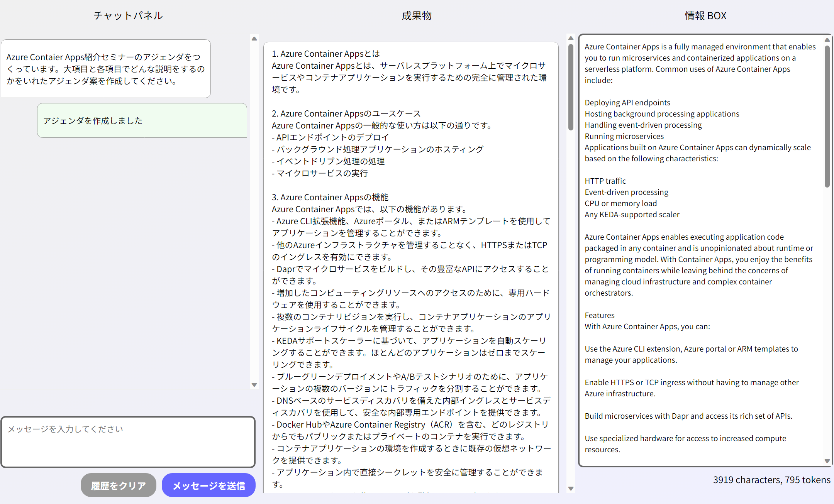Select the アジェンダを作成しました reply bubble
Image resolution: width=834 pixels, height=504 pixels.
142,120
